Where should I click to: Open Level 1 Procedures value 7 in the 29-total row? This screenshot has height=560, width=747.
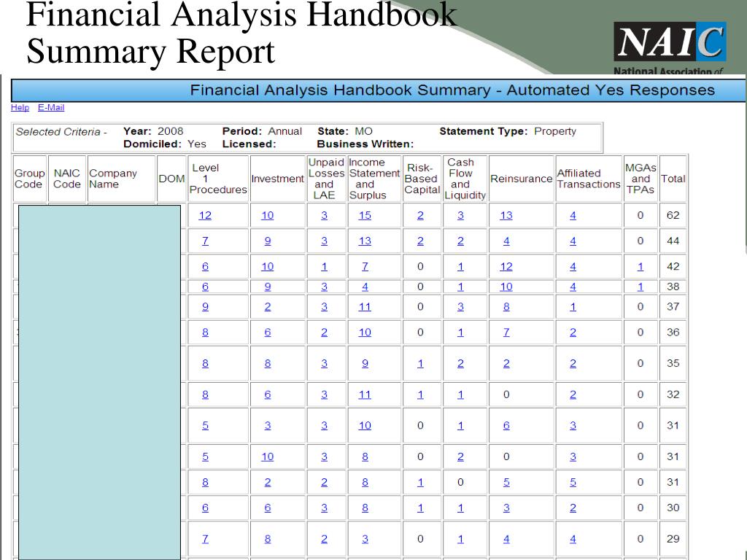205,539
